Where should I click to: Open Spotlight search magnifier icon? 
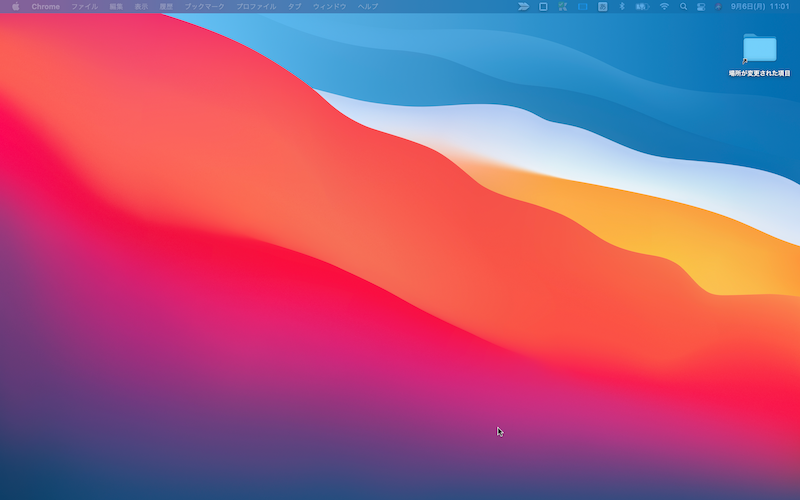coord(683,7)
